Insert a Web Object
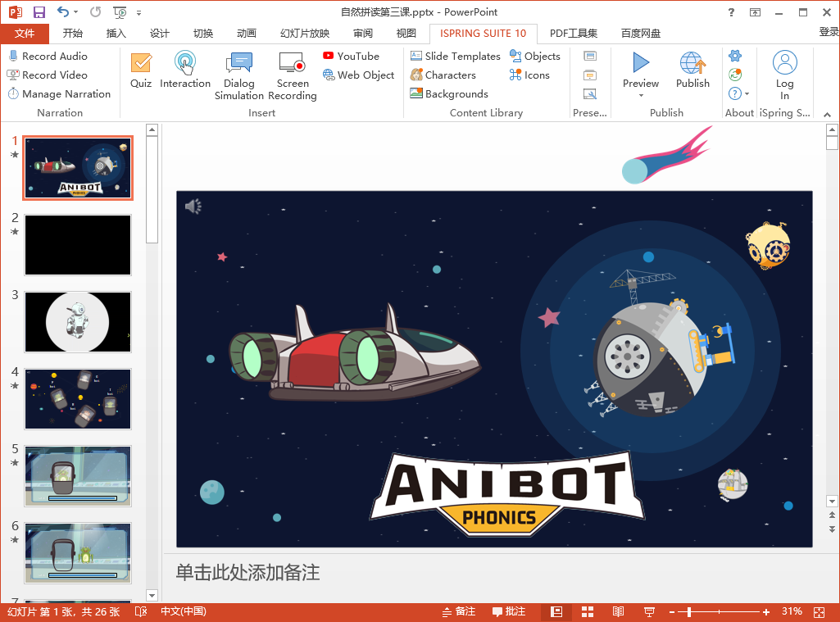 click(x=358, y=75)
